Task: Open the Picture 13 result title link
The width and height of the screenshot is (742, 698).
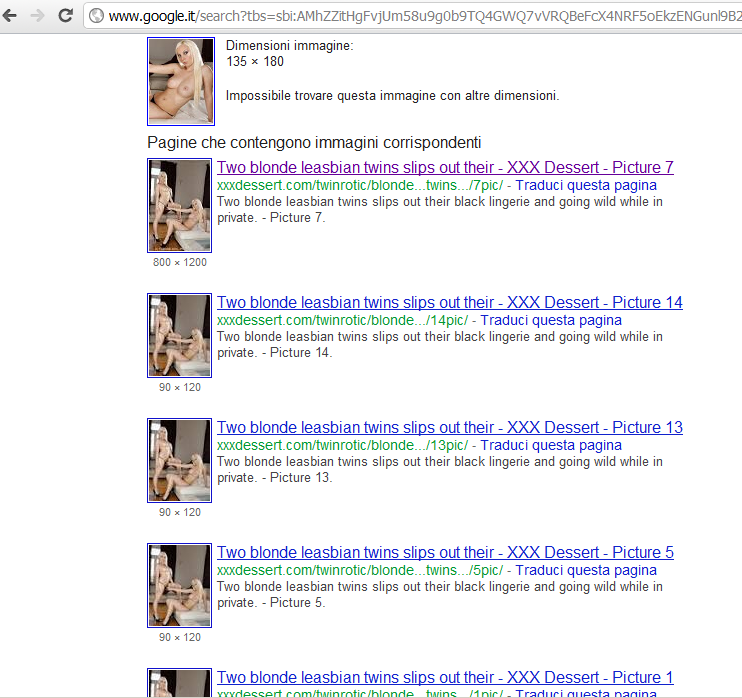Action: point(449,427)
